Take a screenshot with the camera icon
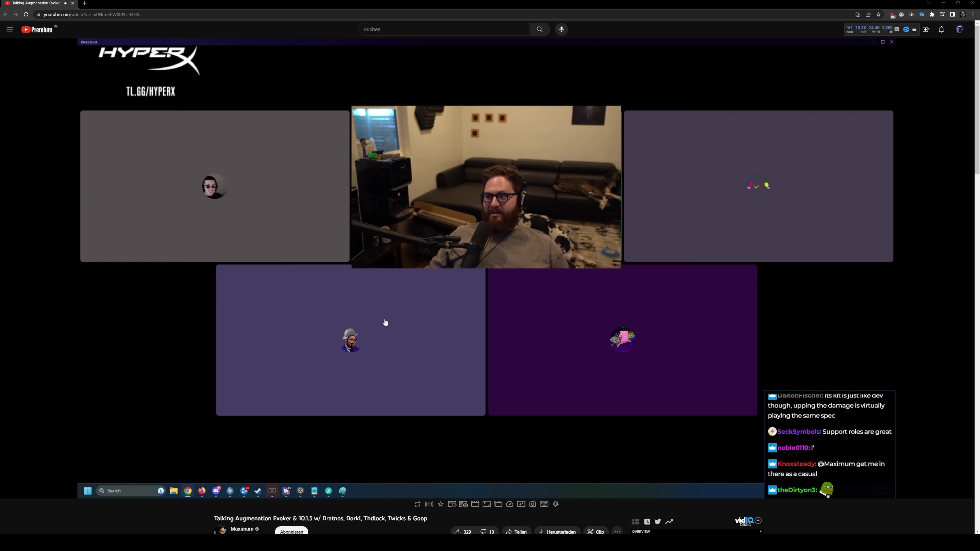Image resolution: width=980 pixels, height=551 pixels. (x=533, y=504)
